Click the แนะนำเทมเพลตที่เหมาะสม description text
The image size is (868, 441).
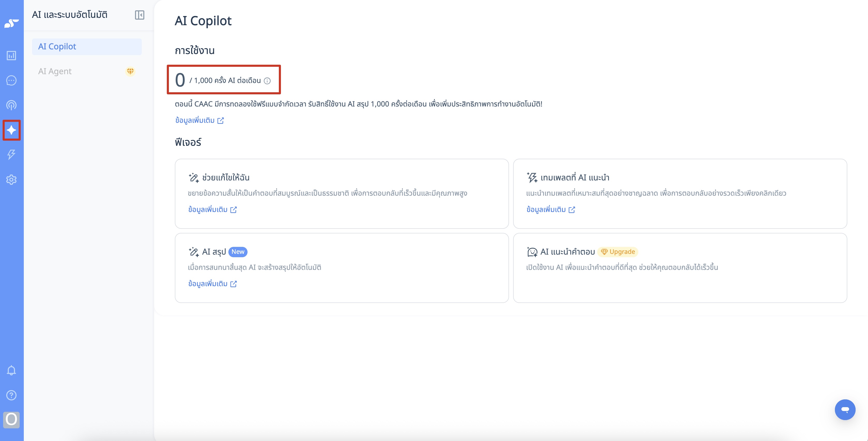(x=656, y=193)
